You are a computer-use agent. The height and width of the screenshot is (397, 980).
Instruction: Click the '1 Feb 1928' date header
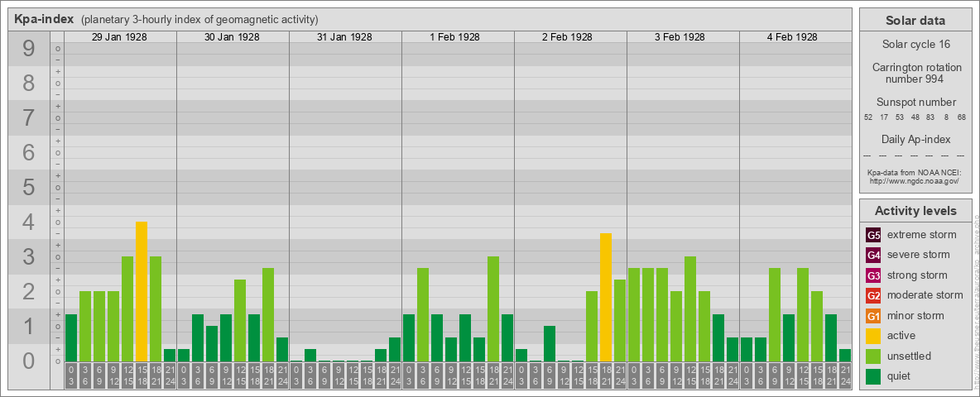[455, 37]
